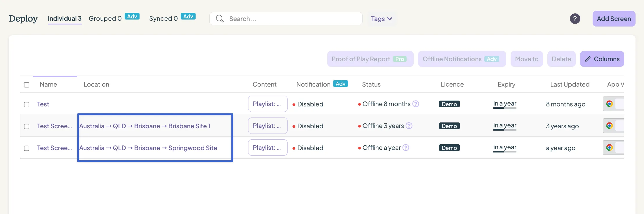Open the Playlist selector for Springwood Site
644x214 pixels.
tap(268, 148)
